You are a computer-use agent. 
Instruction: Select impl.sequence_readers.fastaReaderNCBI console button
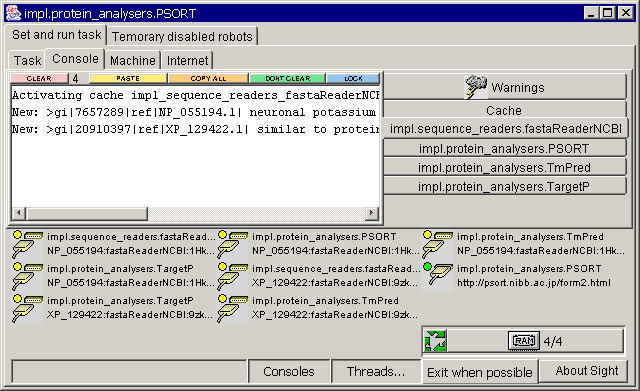505,129
